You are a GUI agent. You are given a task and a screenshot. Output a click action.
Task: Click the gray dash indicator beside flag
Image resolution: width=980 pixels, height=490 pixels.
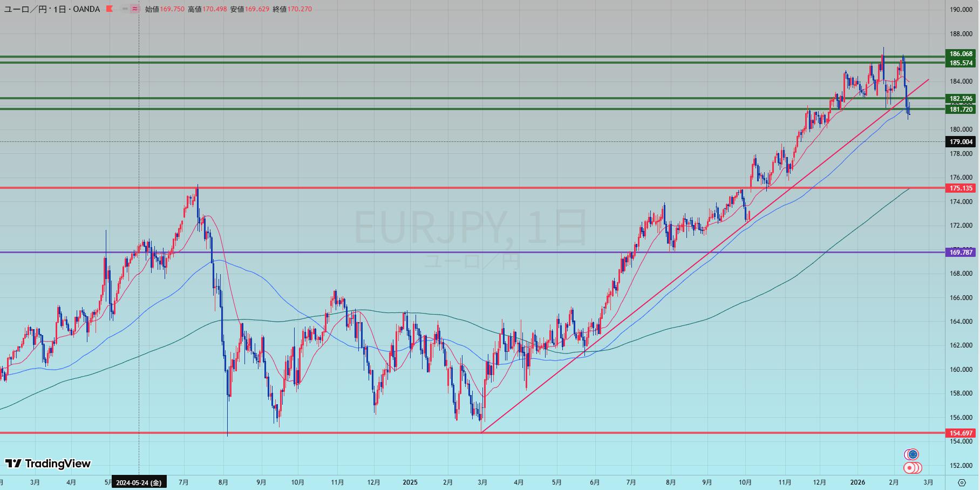coord(125,9)
